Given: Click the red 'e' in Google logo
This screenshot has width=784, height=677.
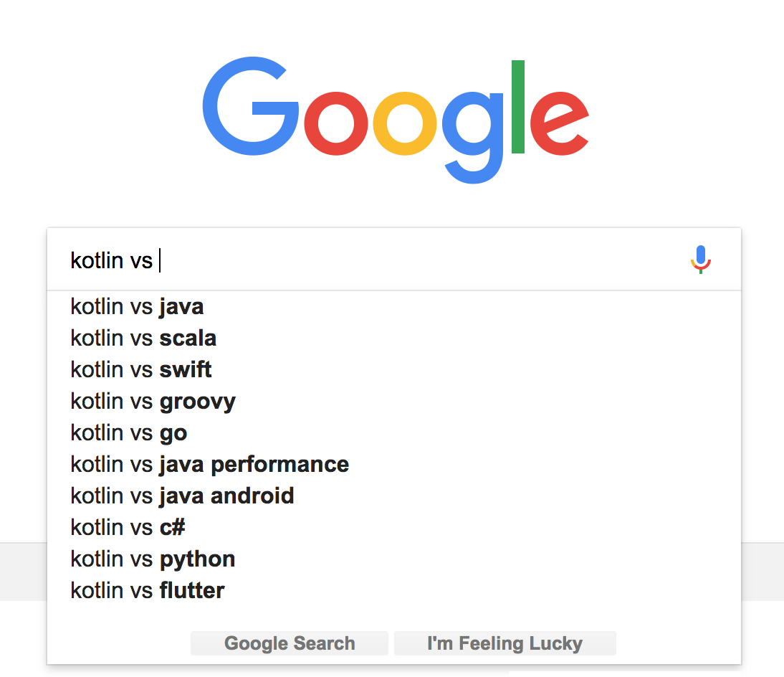Looking at the screenshot, I should tap(560, 123).
